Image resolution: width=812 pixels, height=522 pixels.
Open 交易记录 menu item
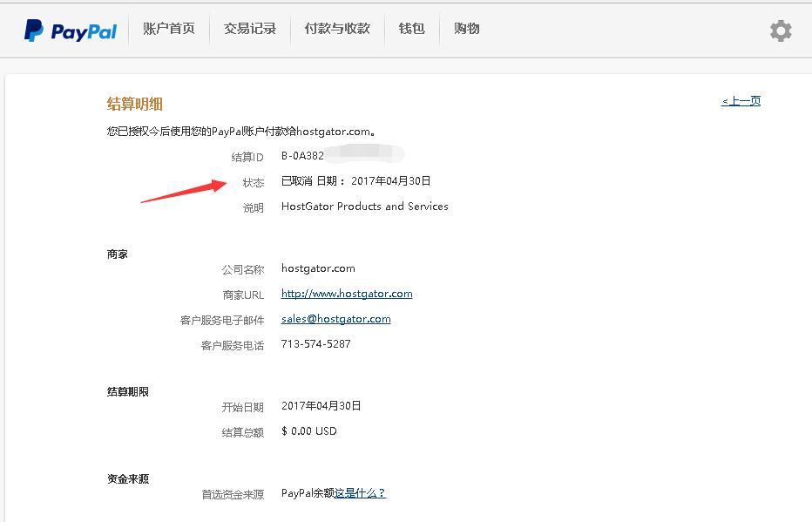pos(250,29)
